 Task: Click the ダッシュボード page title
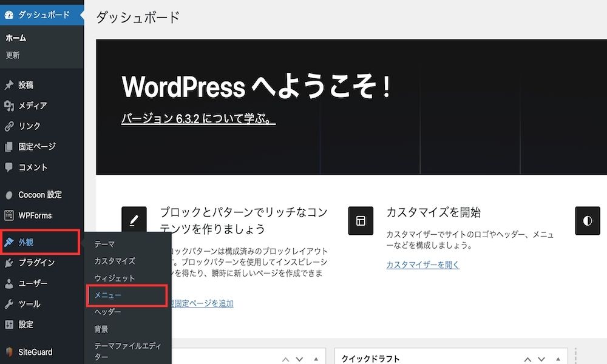tap(138, 18)
